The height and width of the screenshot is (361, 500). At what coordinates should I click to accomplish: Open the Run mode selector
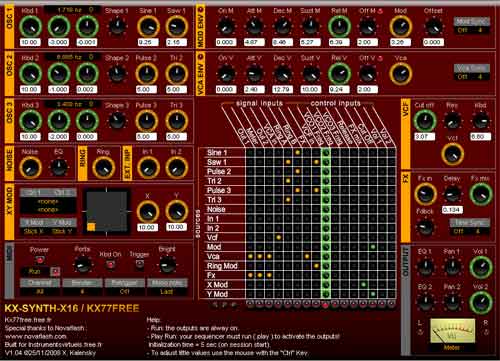coord(35,272)
